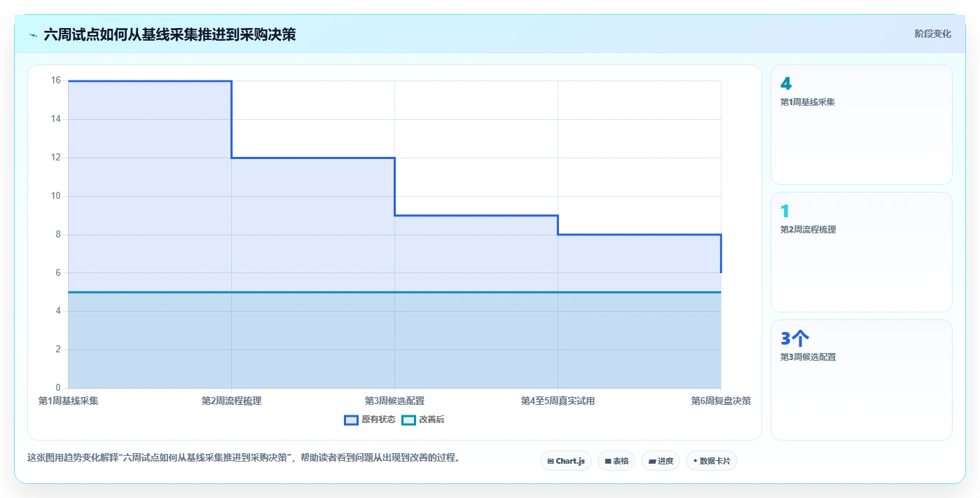This screenshot has width=980, height=498.
Task: Click the y-axis value 10
Action: tap(56, 196)
